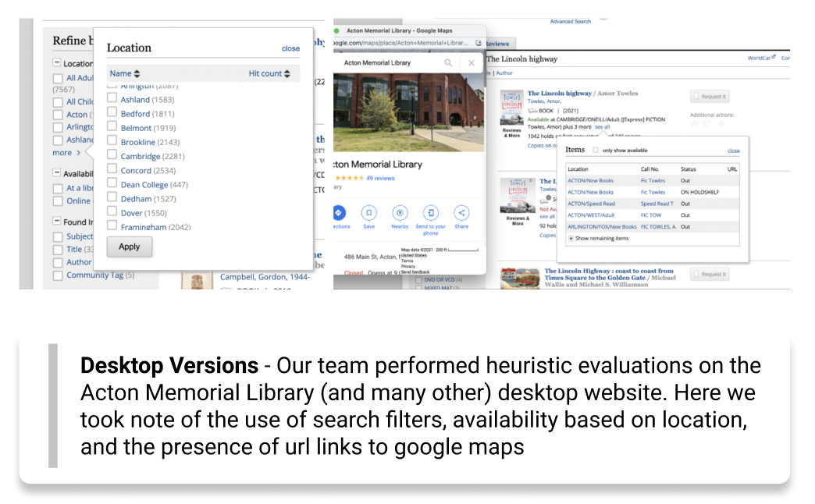Close the Location popup
The width and height of the screenshot is (815, 504).
coord(290,48)
